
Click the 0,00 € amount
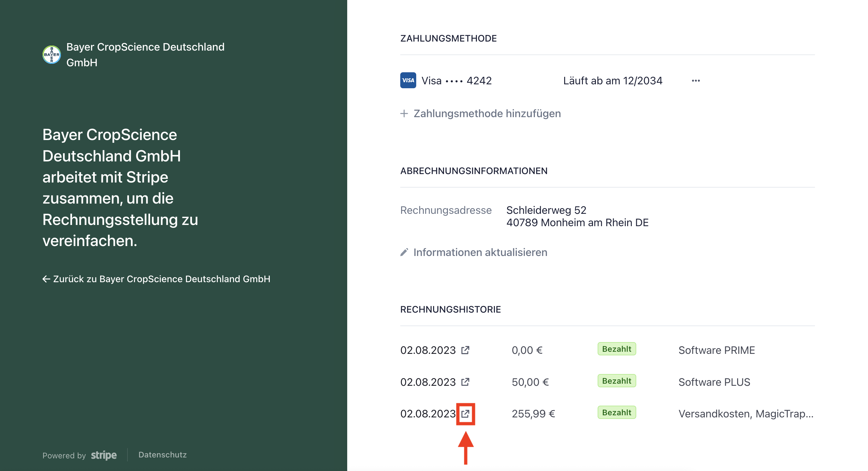[527, 350]
